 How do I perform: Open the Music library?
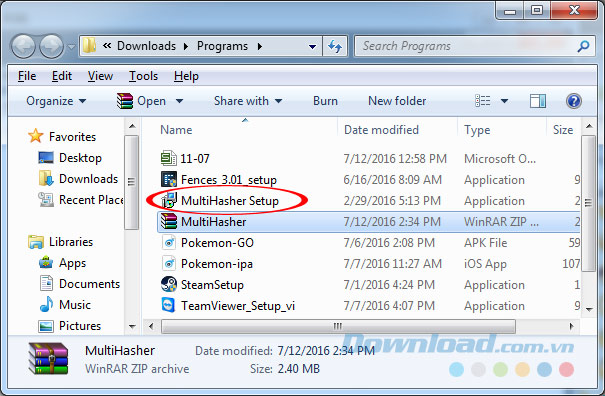[75, 305]
